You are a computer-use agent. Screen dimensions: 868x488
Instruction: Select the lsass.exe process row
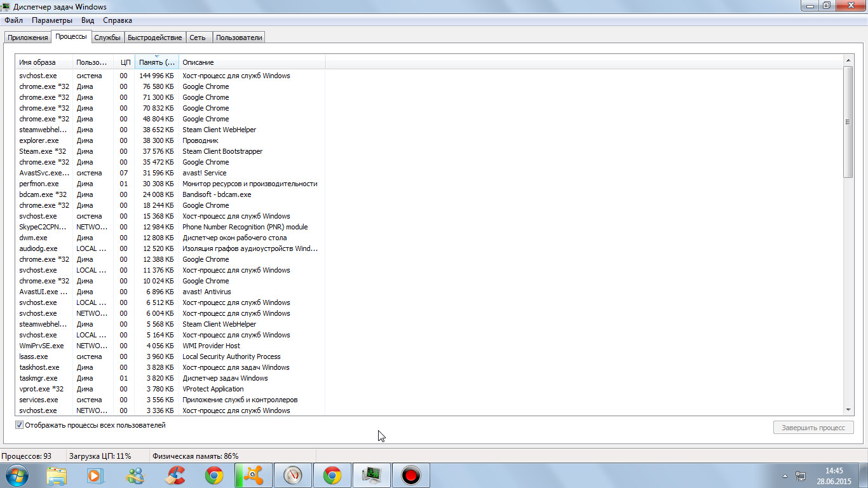click(x=170, y=356)
